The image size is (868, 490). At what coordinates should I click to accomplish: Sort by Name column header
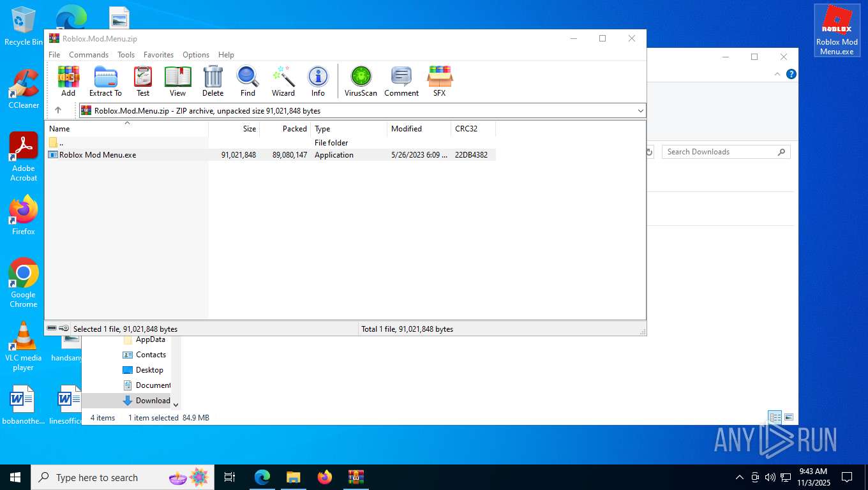(x=127, y=129)
